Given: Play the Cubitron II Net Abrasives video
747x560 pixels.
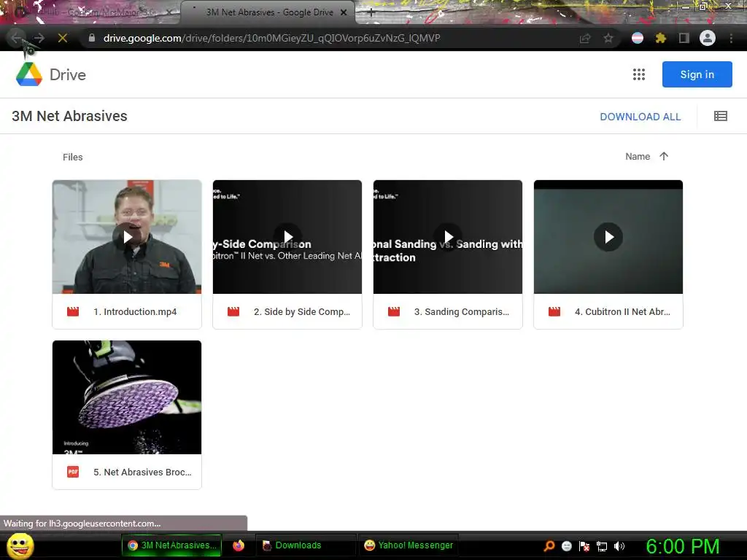Looking at the screenshot, I should point(608,237).
